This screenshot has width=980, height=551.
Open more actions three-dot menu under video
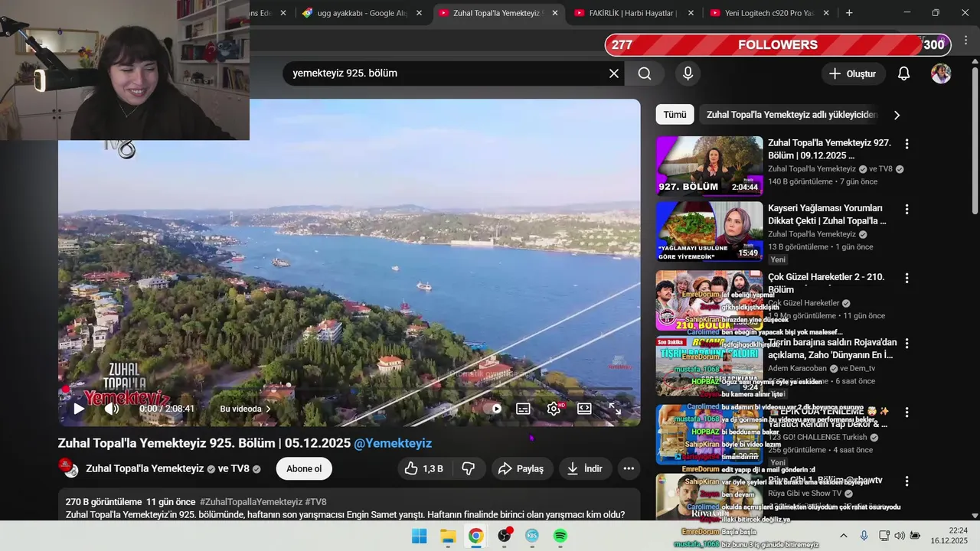pos(629,468)
